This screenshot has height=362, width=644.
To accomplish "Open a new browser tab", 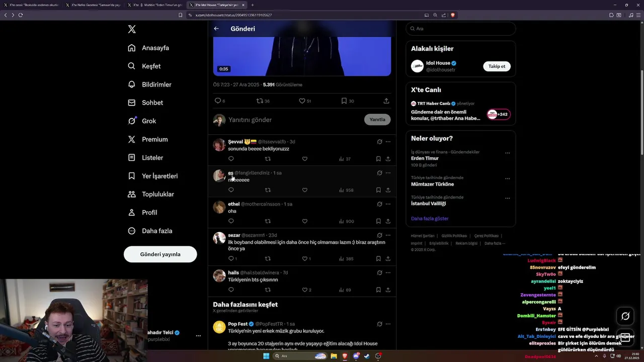I will (253, 5).
